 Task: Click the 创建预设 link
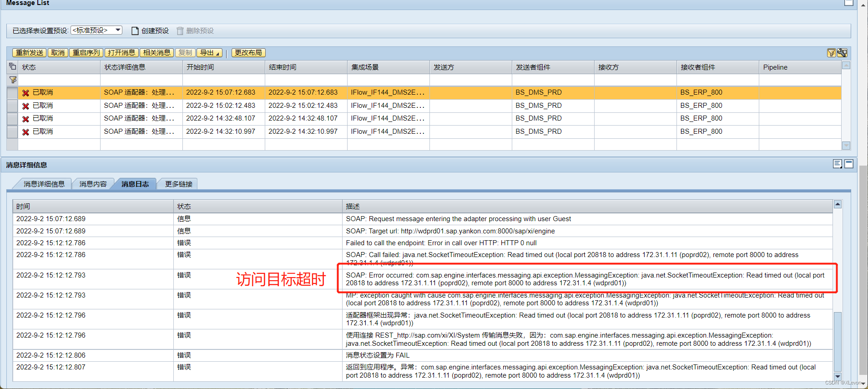(155, 31)
